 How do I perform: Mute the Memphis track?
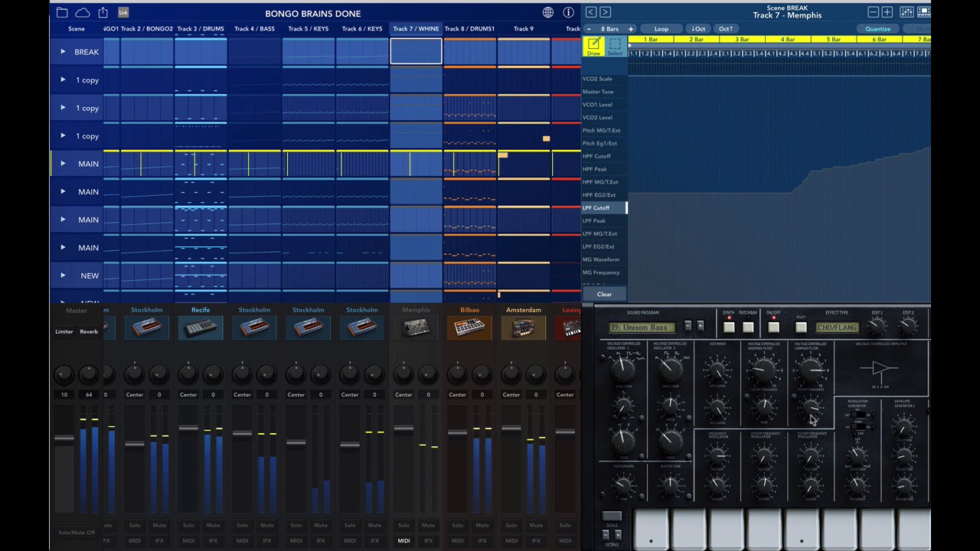428,525
